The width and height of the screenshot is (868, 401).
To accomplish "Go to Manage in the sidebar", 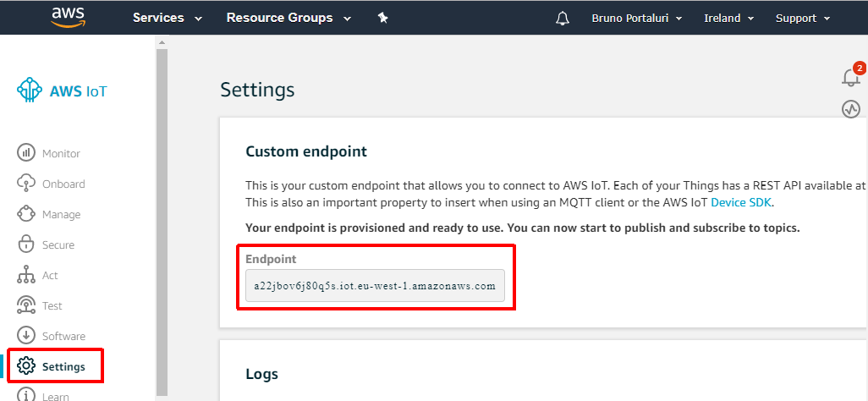I will coord(61,214).
